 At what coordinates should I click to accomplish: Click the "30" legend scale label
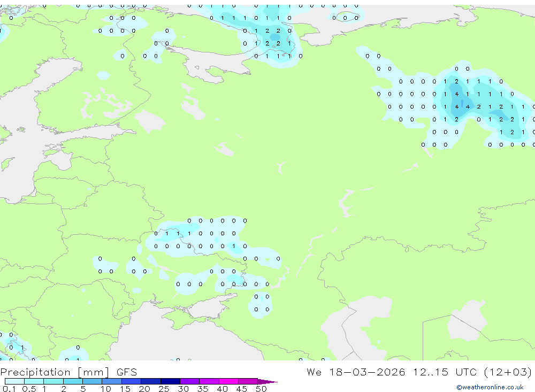tap(183, 389)
